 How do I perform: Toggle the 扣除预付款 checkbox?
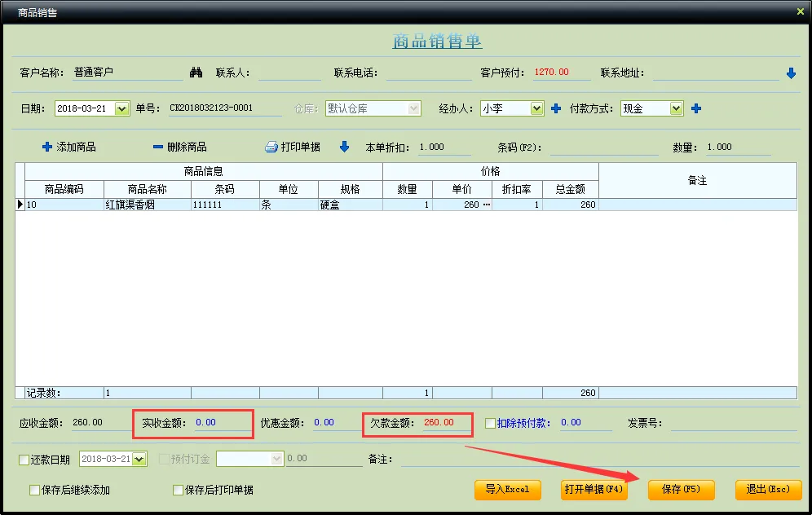tap(490, 424)
